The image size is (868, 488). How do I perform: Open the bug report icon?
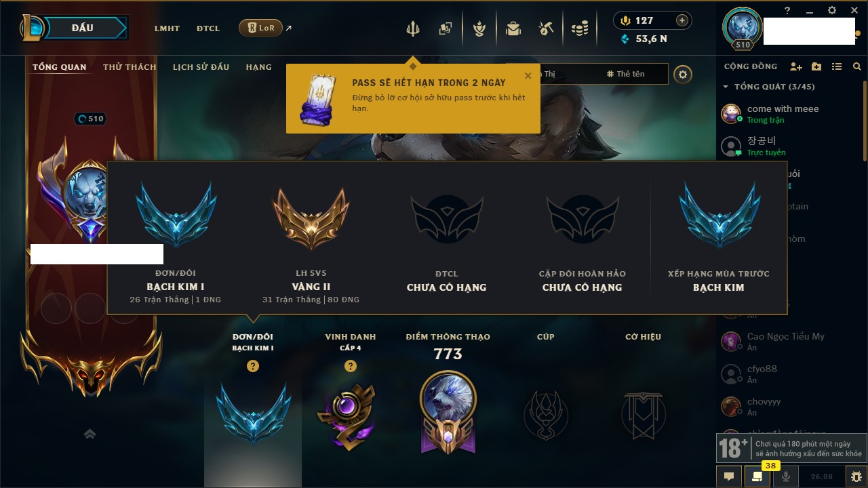[x=856, y=476]
